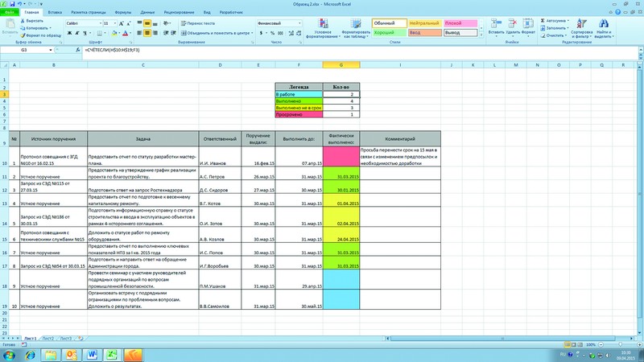Open Заполнить fill dropdown

(x=554, y=28)
